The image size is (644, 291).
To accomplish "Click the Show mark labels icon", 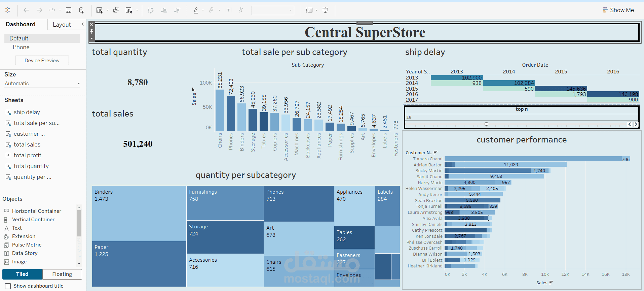I will point(228,10).
